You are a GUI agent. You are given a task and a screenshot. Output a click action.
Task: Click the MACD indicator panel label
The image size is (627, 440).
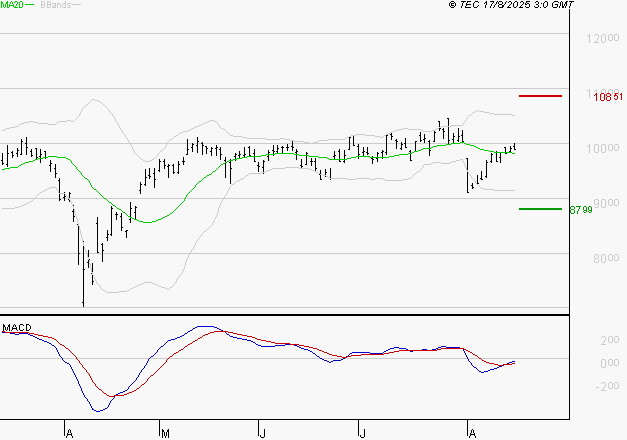16,327
